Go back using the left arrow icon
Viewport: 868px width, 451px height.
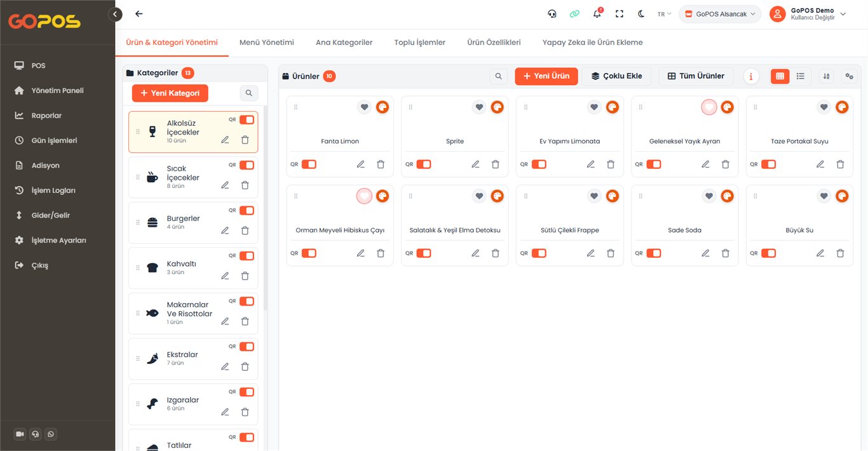coord(139,14)
